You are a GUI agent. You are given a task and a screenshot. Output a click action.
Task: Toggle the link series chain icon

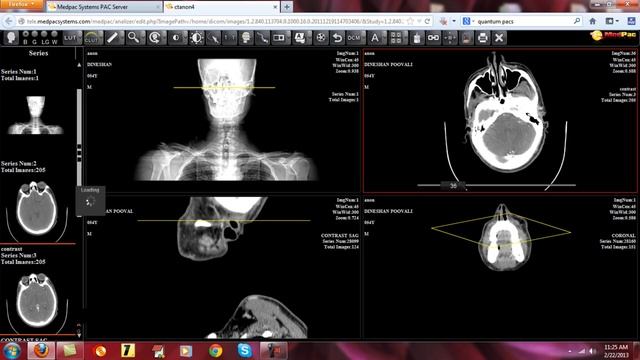pyautogui.click(x=433, y=38)
